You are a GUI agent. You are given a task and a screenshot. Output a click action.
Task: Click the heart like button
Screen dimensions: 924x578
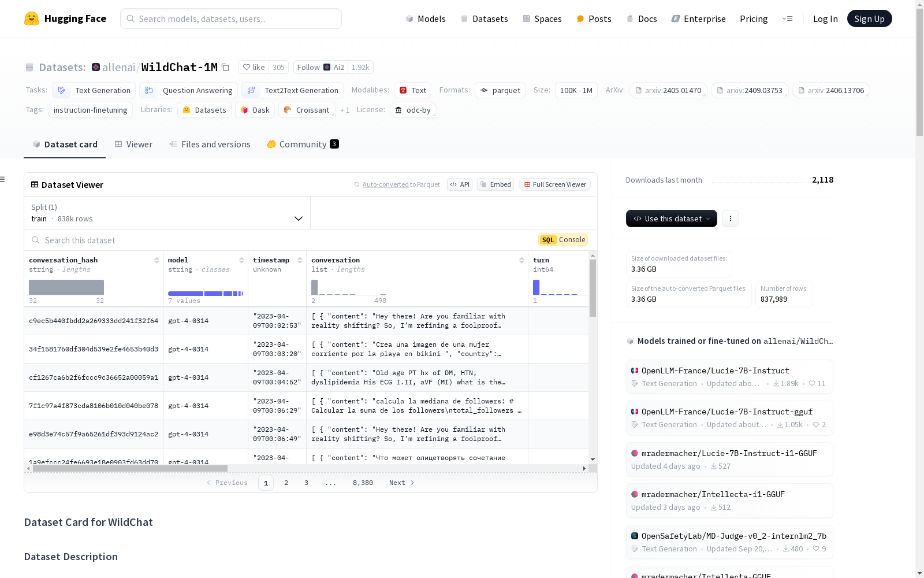[254, 67]
